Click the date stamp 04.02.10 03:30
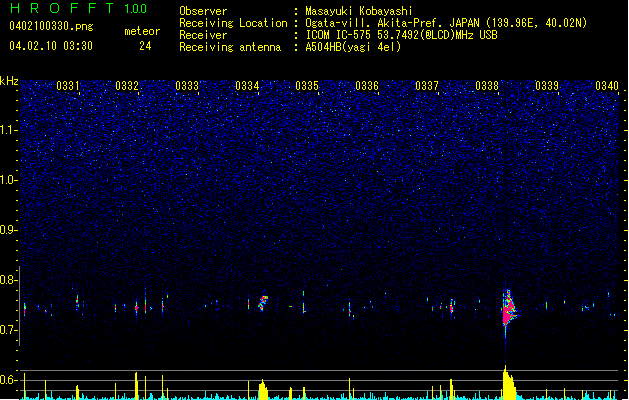Viewport: 629px width, 400px height. click(51, 46)
